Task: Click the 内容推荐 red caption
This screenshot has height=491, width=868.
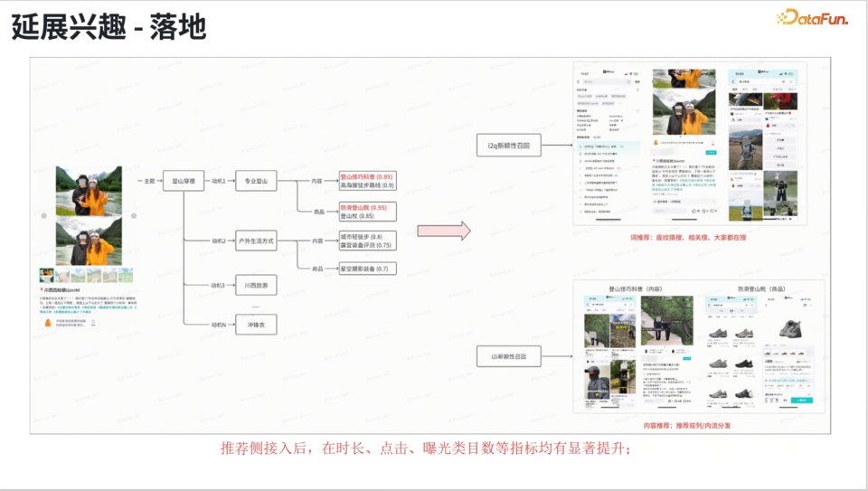Action: click(687, 426)
